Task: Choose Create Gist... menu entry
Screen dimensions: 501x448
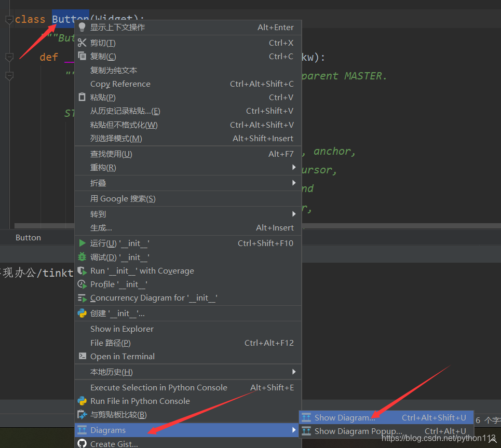Action: click(188, 443)
